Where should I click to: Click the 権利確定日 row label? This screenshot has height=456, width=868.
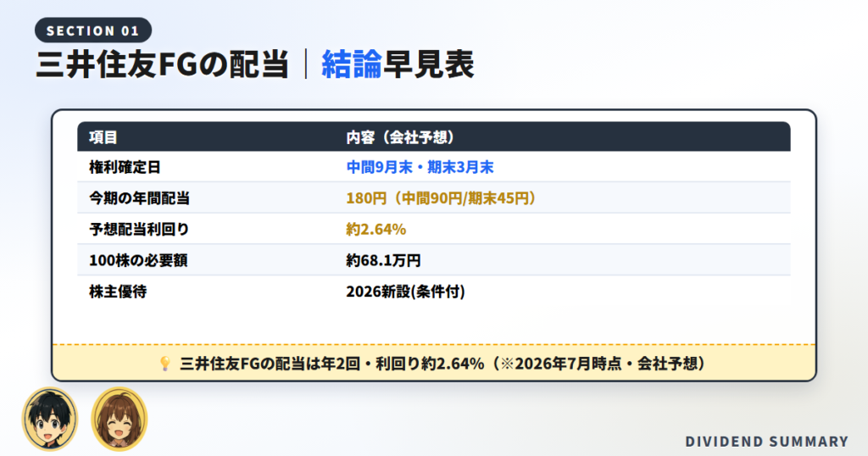click(x=125, y=168)
